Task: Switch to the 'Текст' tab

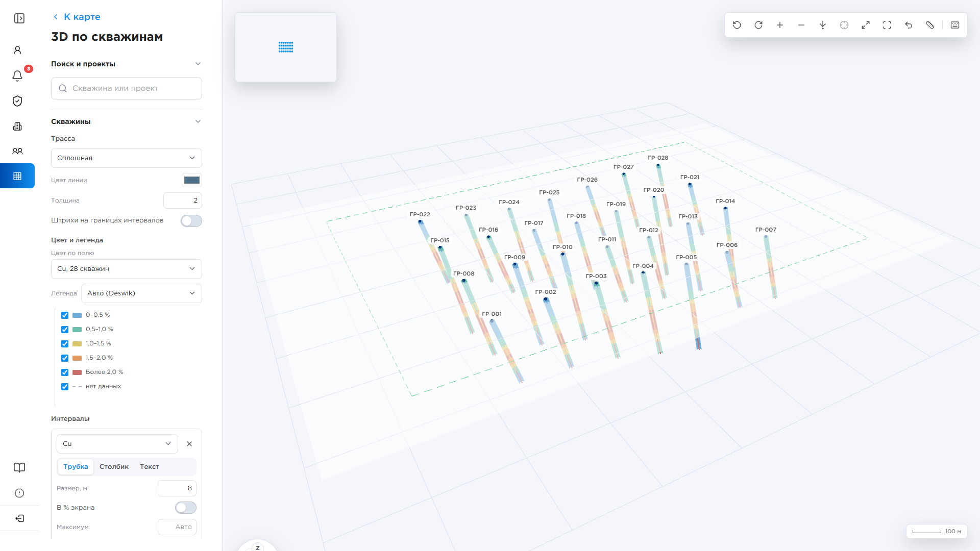Action: [150, 467]
